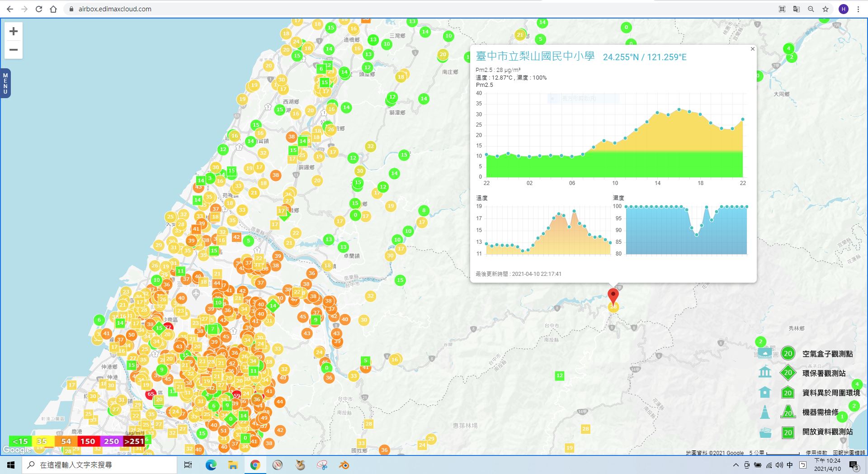Open the yellow square 19 marker at bottom
This screenshot has width=868, height=474.
tap(569, 448)
